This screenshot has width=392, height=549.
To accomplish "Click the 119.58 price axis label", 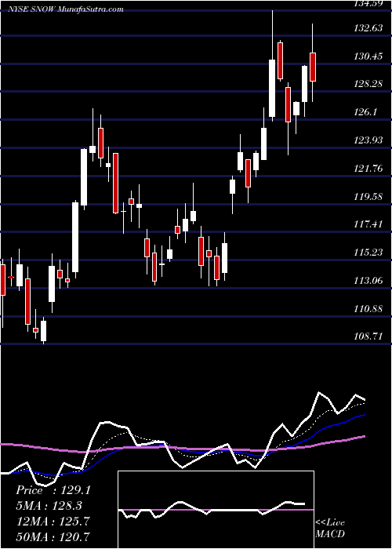I will 368,196.
